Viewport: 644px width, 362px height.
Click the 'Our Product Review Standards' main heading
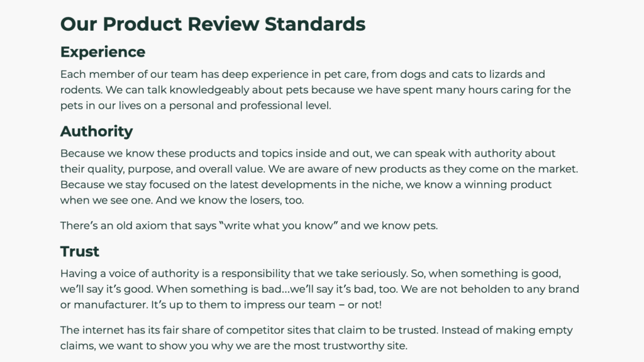pos(213,24)
